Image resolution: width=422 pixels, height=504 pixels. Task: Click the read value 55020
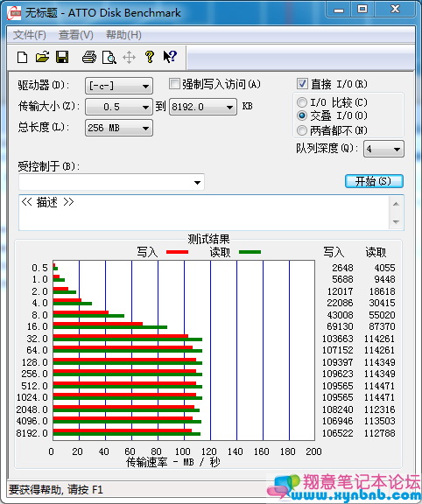tap(382, 315)
